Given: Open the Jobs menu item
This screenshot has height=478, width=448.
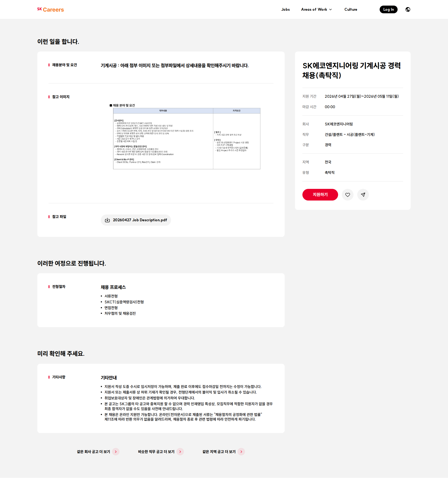Looking at the screenshot, I should (285, 9).
